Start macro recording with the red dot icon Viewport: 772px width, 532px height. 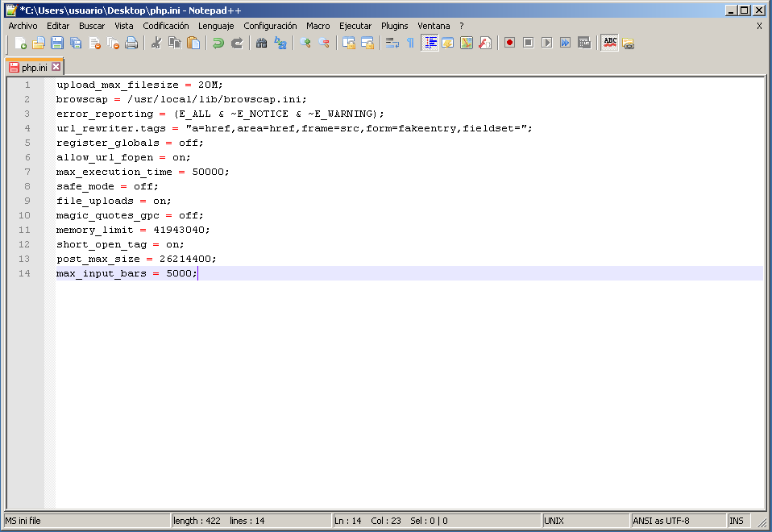click(509, 43)
